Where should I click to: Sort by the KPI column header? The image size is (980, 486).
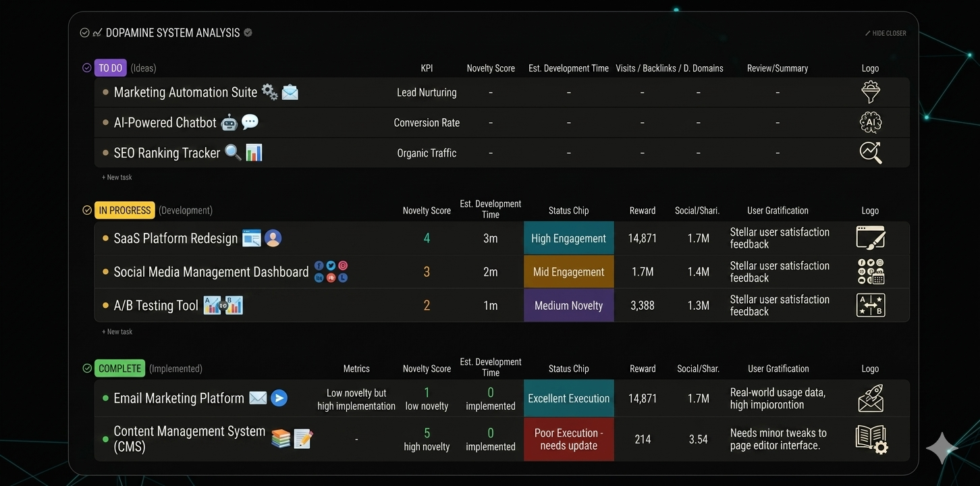(x=426, y=68)
